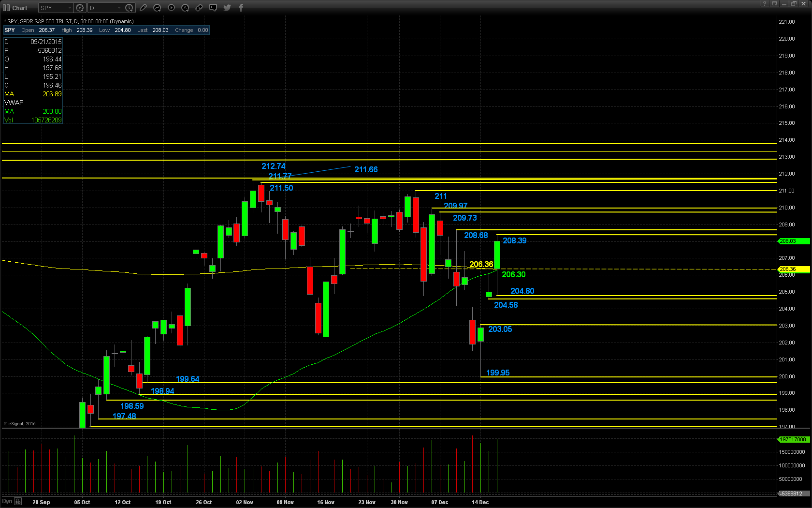Screen dimensions: 812x508
Task: Click the yellow 206.36 chart annotation
Action: [481, 264]
